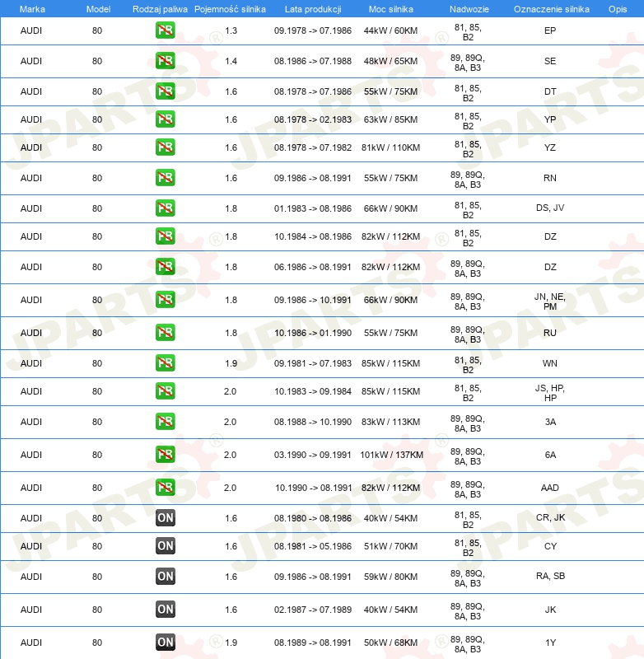Select the engine code cell 1Y
This screenshot has height=659, width=644.
click(x=550, y=643)
